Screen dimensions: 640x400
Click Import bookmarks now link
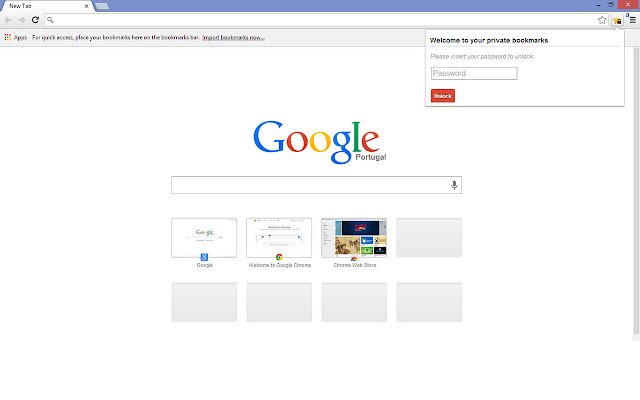[x=233, y=38]
